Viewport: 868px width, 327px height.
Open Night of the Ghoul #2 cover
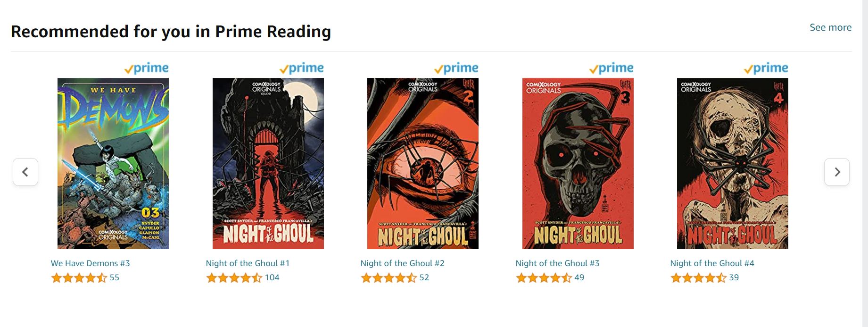coord(423,163)
